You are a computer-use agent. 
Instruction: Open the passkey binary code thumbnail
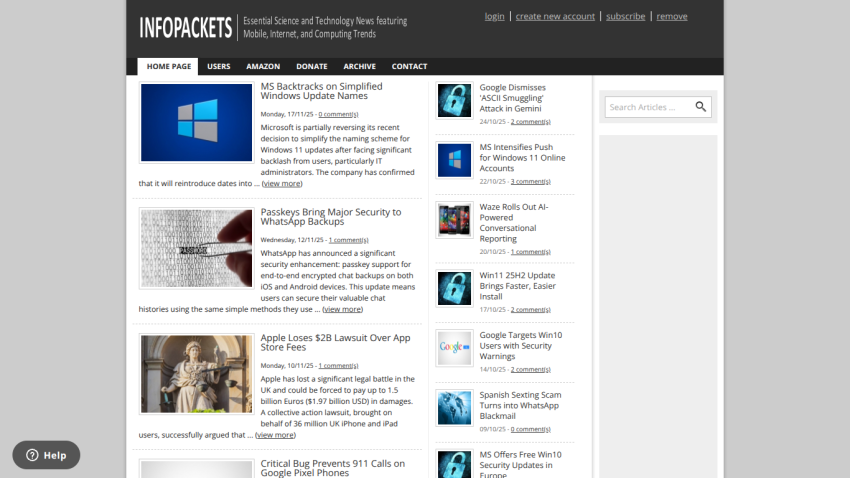click(x=196, y=248)
